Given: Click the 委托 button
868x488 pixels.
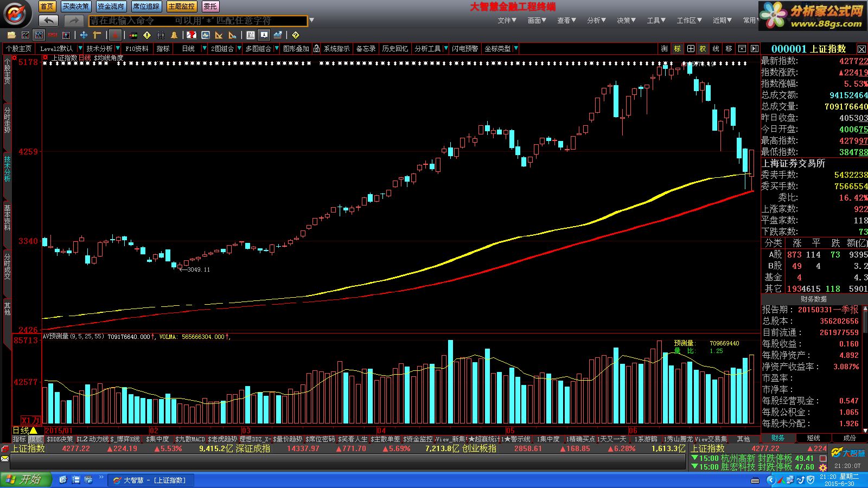Looking at the screenshot, I should [210, 6].
